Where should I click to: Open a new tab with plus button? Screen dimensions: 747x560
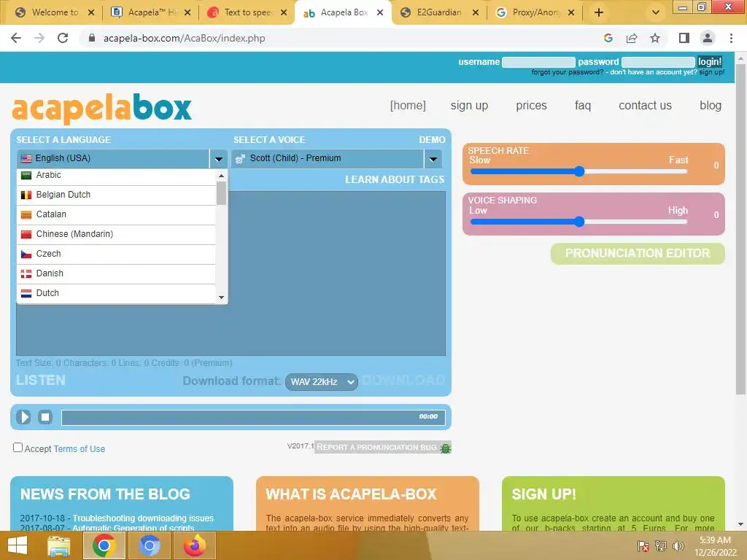click(x=599, y=13)
